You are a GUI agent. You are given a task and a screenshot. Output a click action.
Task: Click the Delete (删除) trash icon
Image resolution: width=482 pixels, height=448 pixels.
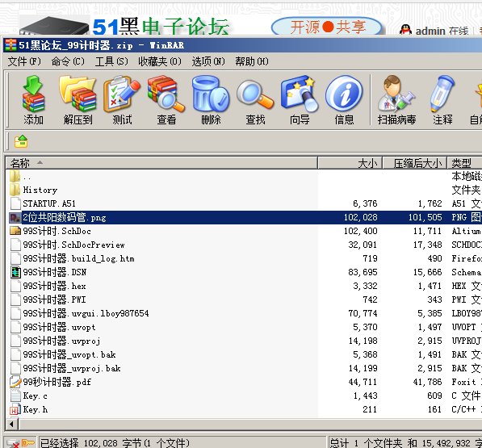click(x=211, y=94)
